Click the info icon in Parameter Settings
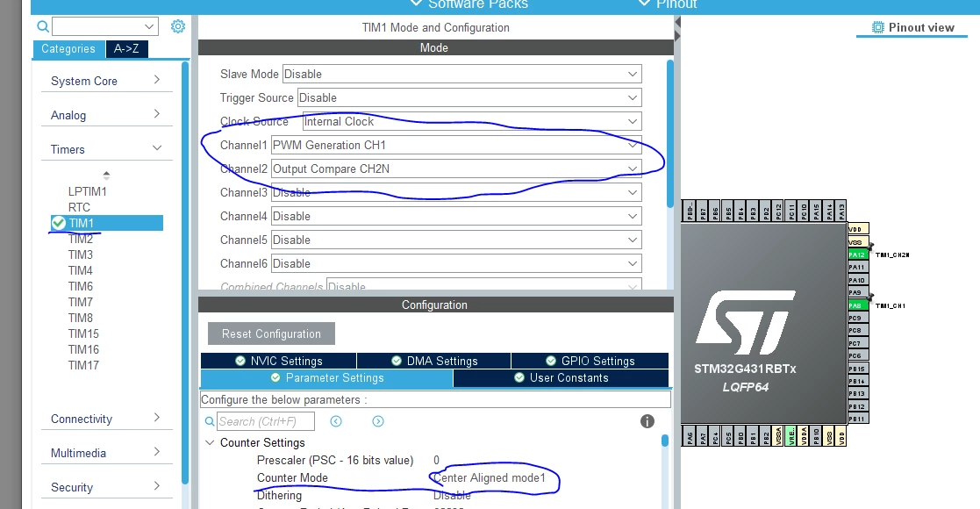 click(647, 421)
